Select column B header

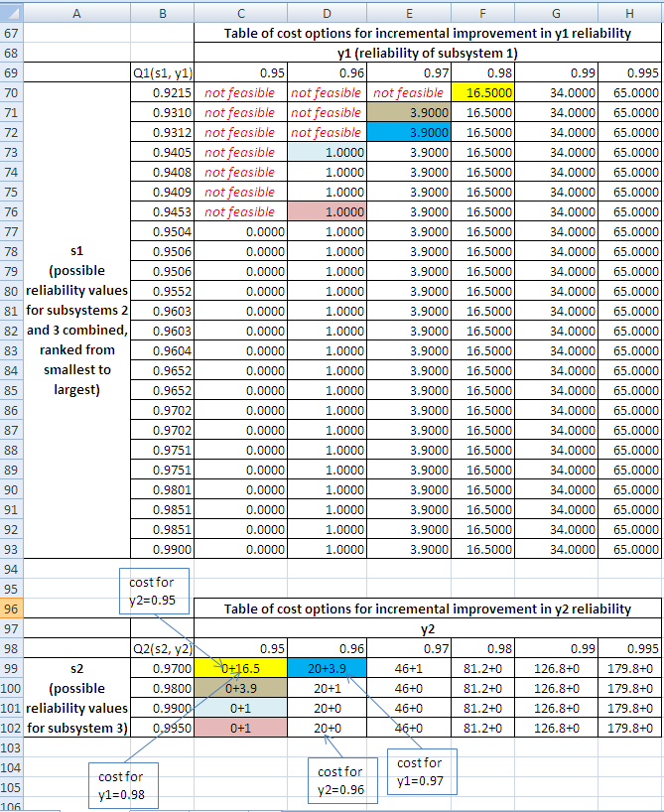click(x=162, y=13)
